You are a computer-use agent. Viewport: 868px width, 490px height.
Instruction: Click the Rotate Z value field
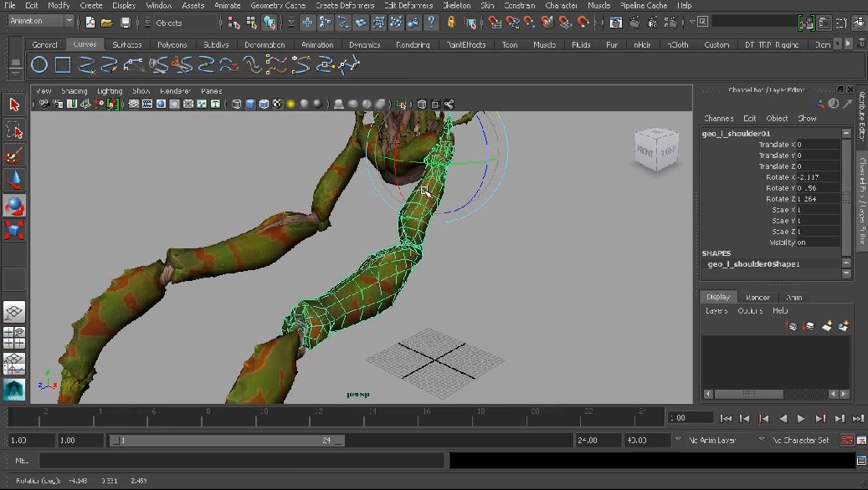(x=818, y=198)
